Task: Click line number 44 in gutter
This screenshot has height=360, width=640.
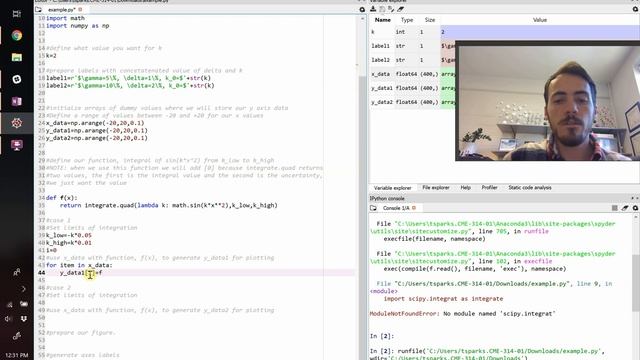Action: point(41,273)
